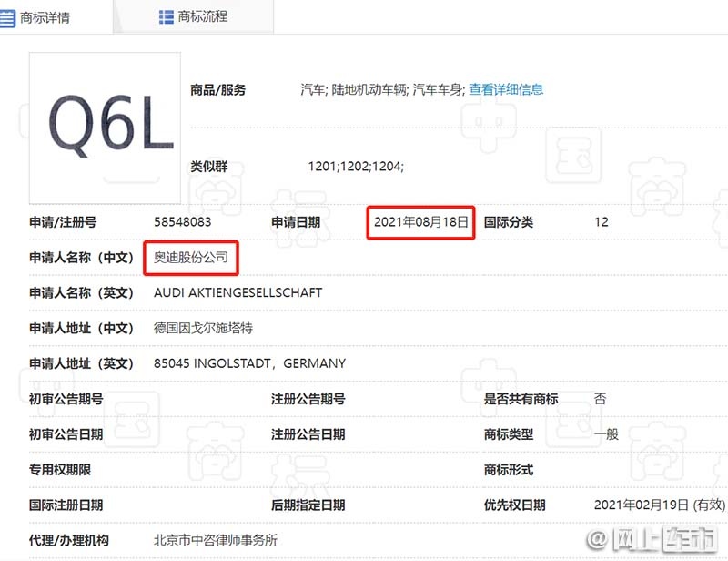728x561 pixels.
Task: Click the 申请人地址（中文） label
Action: point(82,328)
